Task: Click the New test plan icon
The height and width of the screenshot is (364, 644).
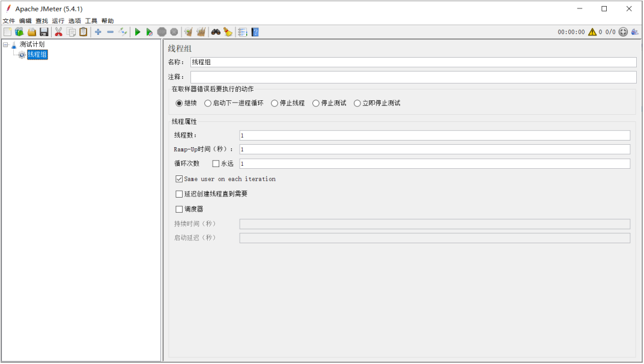Action: pyautogui.click(x=7, y=32)
